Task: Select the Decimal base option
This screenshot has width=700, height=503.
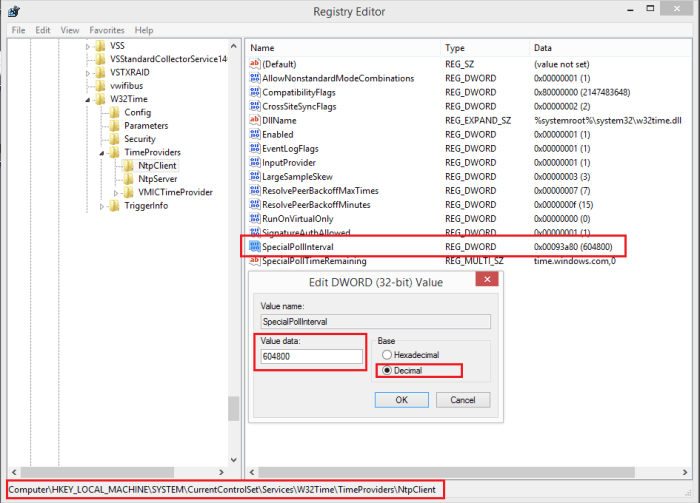Action: coord(402,370)
